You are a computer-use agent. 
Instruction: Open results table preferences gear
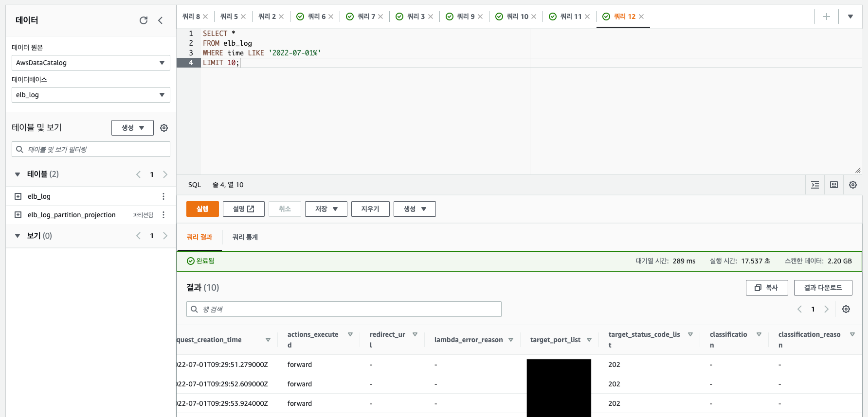click(846, 309)
